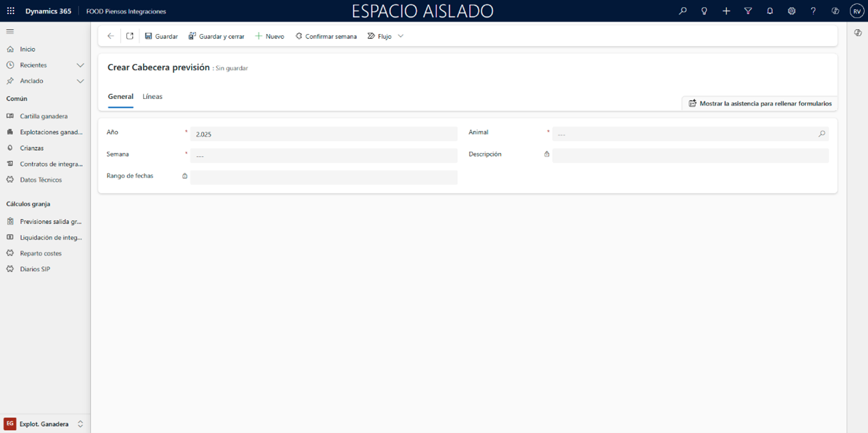Open the advanced filter funnel icon
The height and width of the screenshot is (433, 868).
(748, 11)
